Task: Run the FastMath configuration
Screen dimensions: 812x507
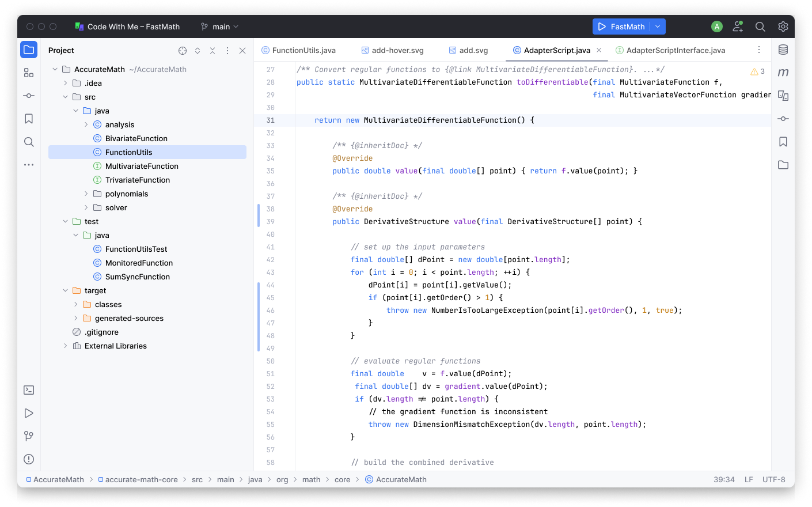Action: coord(621,27)
